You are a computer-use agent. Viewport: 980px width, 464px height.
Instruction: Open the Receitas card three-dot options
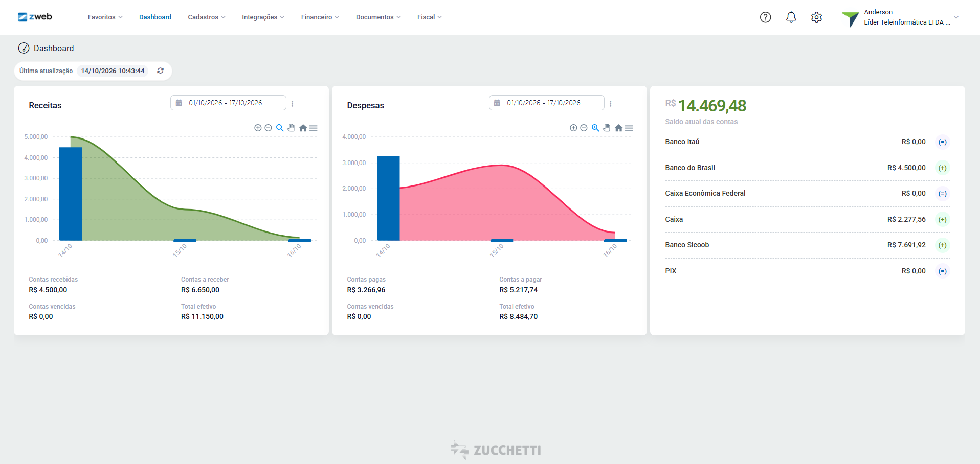[292, 103]
